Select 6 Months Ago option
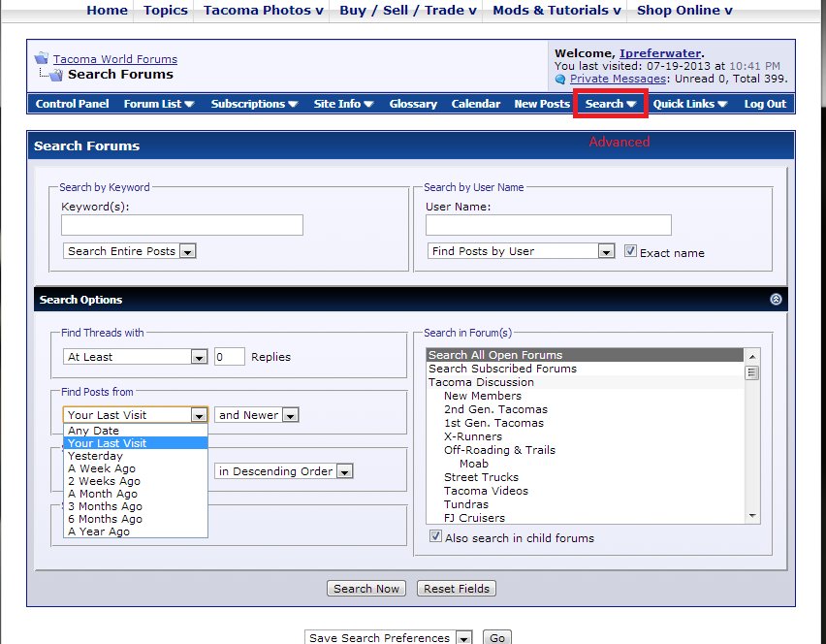The height and width of the screenshot is (644, 826). pyautogui.click(x=136, y=519)
